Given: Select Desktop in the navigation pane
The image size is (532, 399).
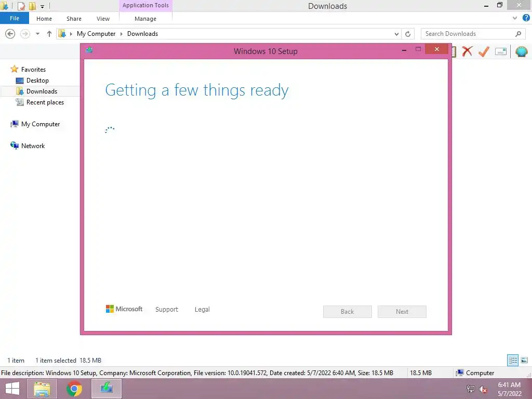Looking at the screenshot, I should click(37, 81).
